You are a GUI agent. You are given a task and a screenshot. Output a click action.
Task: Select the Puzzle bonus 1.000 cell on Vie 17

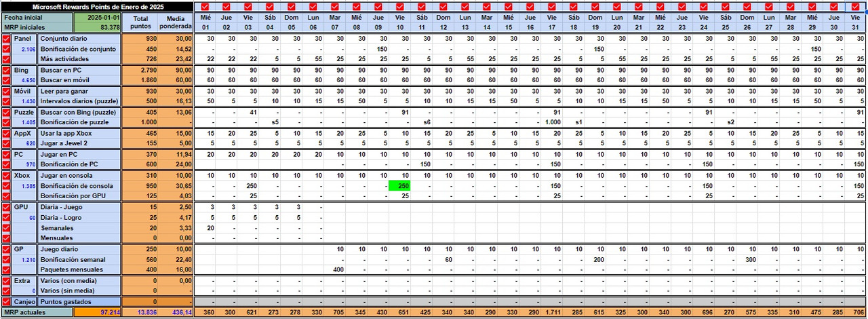coord(551,122)
